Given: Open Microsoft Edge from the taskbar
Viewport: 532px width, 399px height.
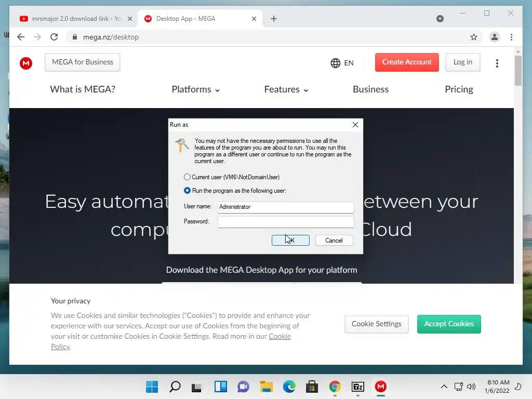Looking at the screenshot, I should point(289,387).
